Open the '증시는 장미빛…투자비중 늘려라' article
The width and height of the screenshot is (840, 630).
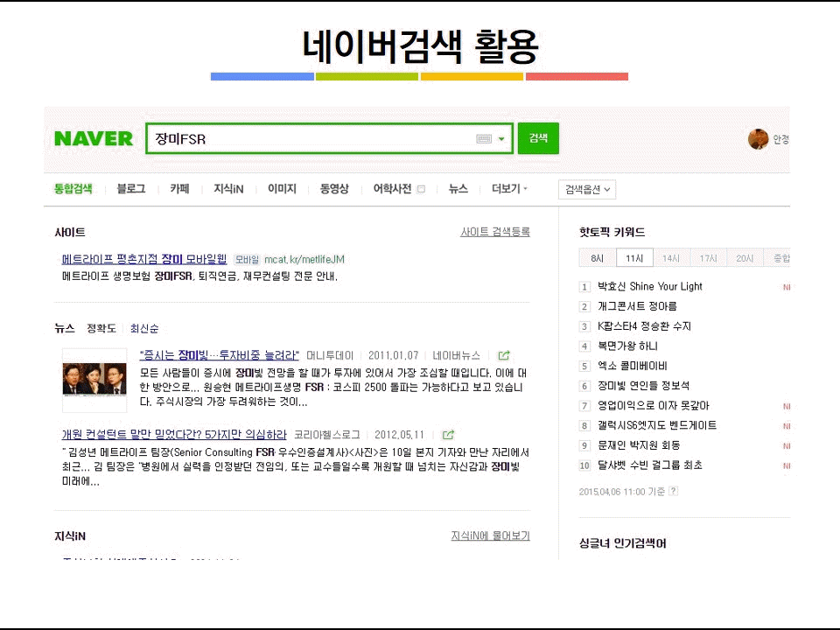click(x=219, y=355)
